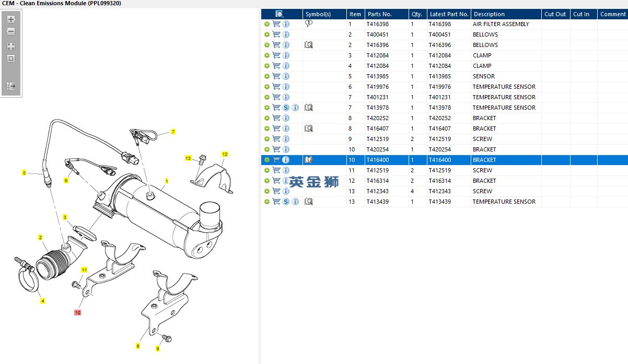Sort by the Qty. column header
Screen dimensions: 628x364
click(417, 14)
